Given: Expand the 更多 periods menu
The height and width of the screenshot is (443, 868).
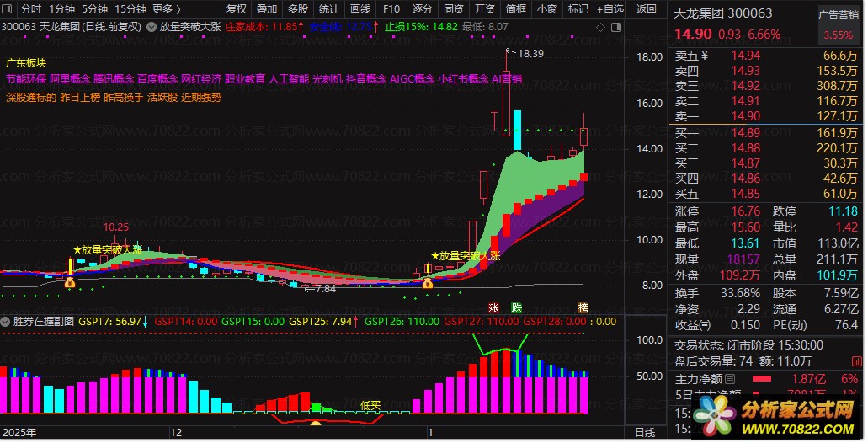Looking at the screenshot, I should coord(166,9).
